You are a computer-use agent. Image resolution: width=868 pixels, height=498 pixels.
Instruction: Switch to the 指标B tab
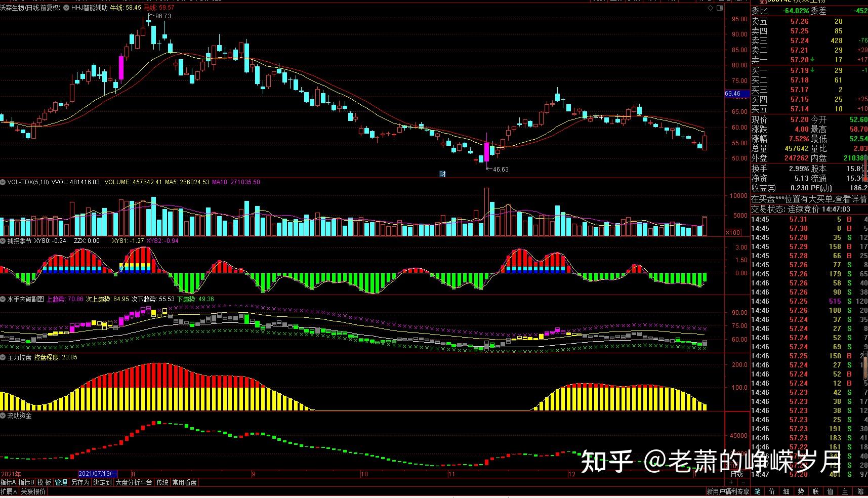pyautogui.click(x=26, y=483)
